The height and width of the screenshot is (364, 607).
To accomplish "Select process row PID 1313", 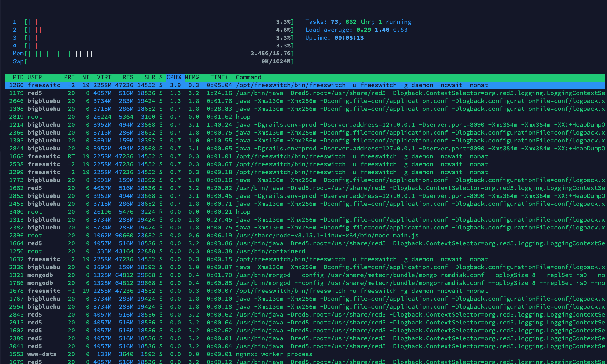I will [305, 220].
